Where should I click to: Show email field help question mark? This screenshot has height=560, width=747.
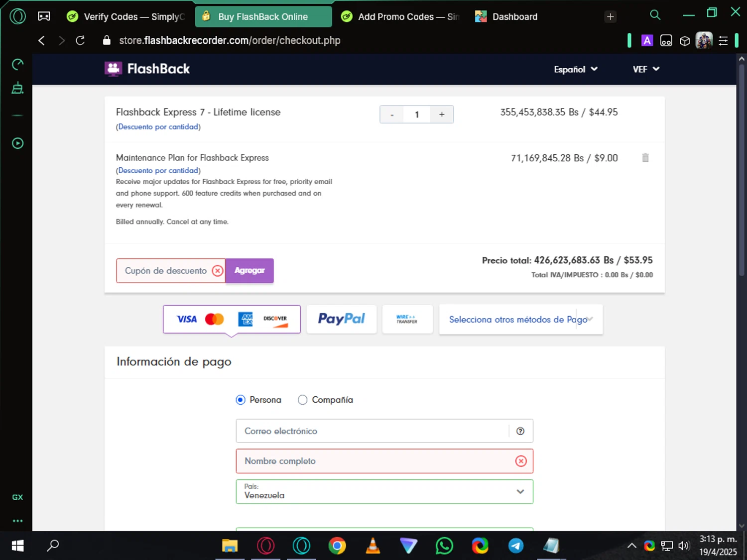coord(520,431)
